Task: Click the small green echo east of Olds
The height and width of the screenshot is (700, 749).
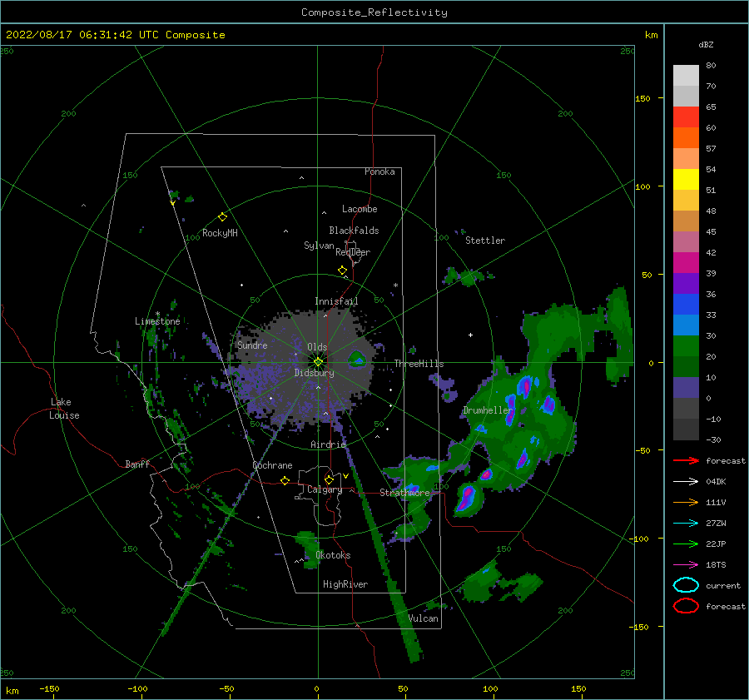Action: pyautogui.click(x=357, y=359)
